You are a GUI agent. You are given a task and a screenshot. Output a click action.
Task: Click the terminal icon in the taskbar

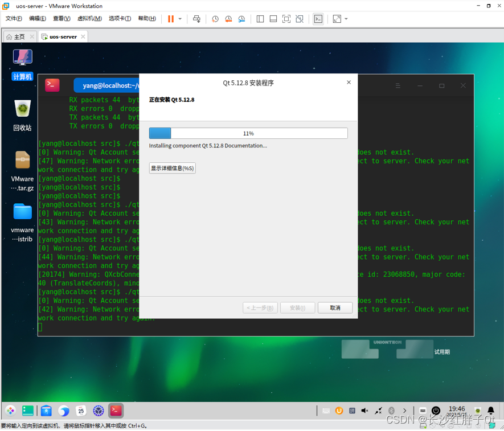[116, 411]
